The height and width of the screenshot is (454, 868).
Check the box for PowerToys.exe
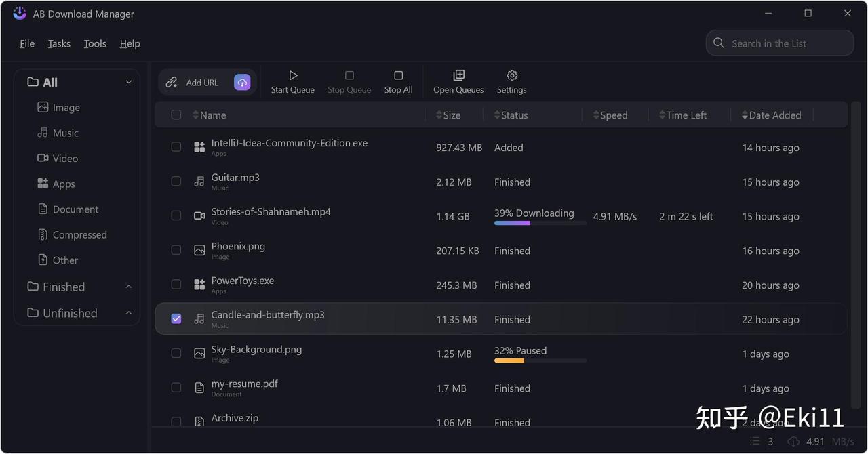point(176,285)
